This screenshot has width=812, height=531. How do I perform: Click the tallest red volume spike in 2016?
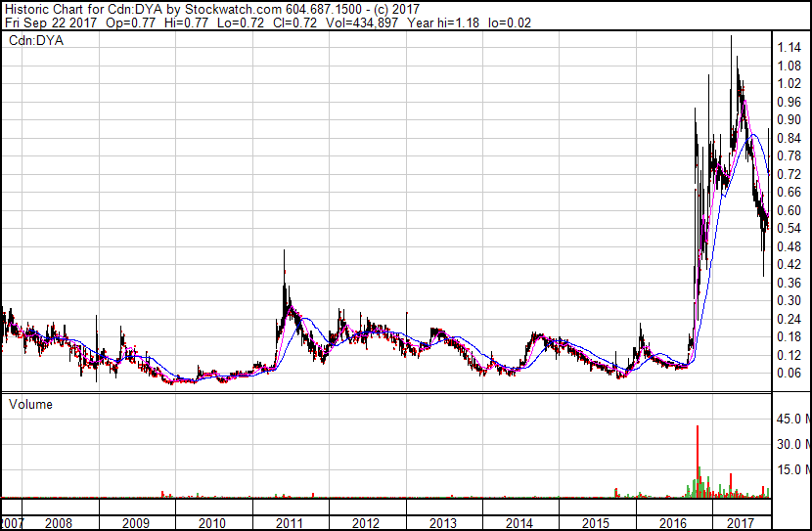(698, 461)
